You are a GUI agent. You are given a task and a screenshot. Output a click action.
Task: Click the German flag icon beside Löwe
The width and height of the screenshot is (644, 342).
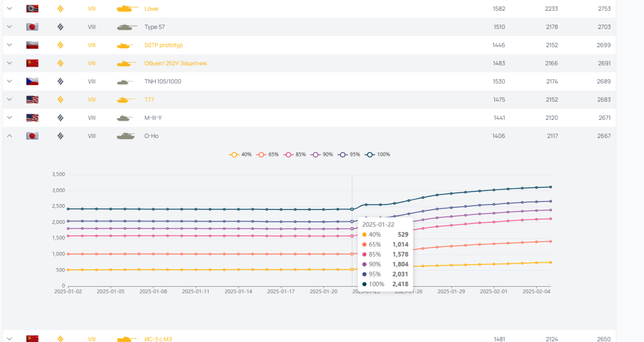32,9
